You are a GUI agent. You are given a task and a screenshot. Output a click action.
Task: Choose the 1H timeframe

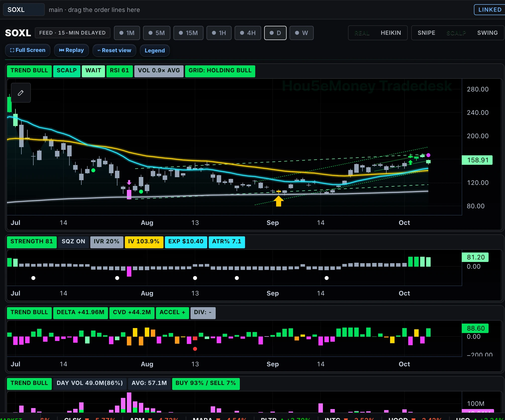click(x=219, y=33)
